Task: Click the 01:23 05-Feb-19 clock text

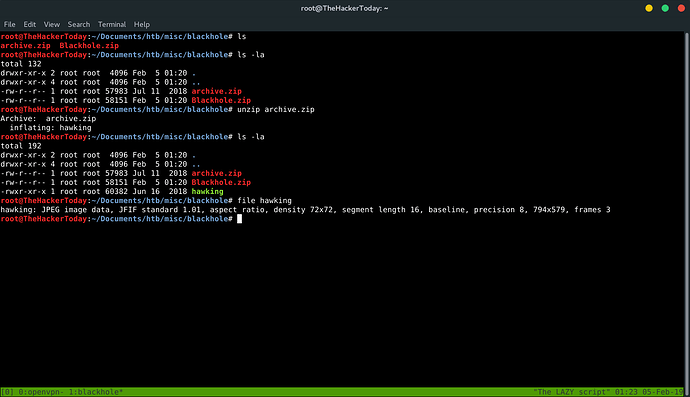Action: point(649,392)
